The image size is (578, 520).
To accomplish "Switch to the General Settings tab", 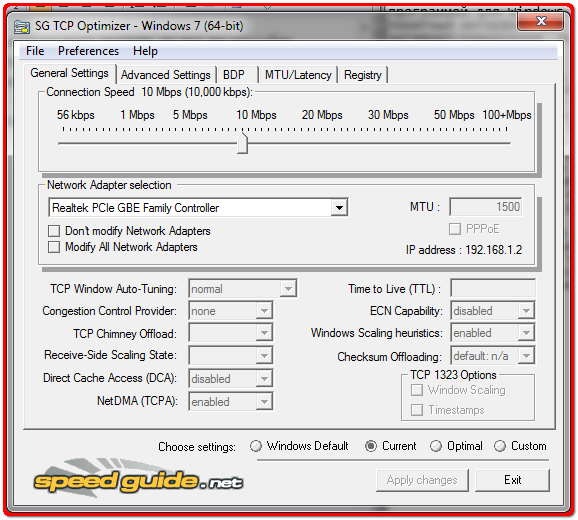I will [70, 73].
